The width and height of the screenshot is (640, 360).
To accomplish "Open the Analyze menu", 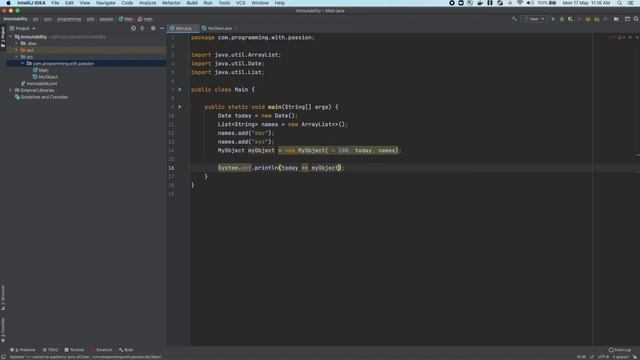I will pyautogui.click(x=147, y=3).
